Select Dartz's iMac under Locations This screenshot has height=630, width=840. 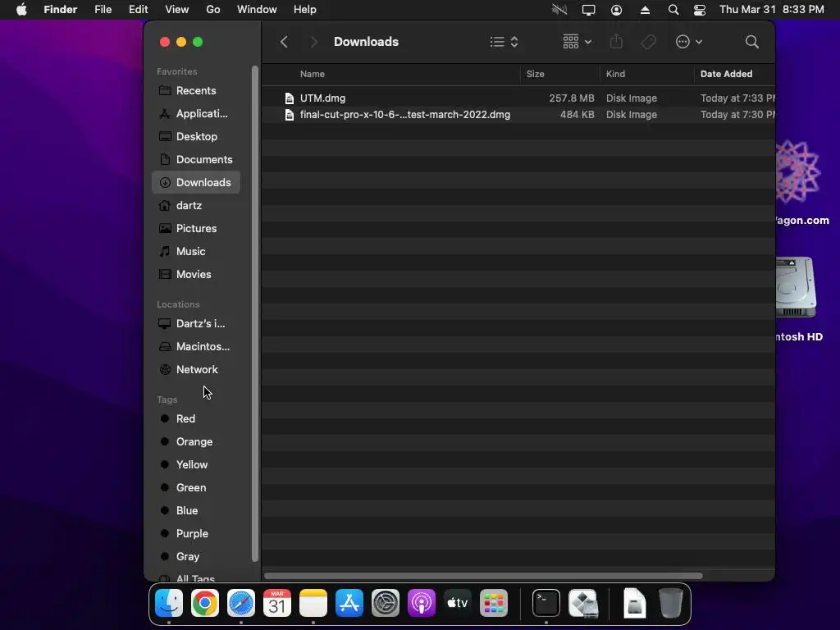pos(196,323)
